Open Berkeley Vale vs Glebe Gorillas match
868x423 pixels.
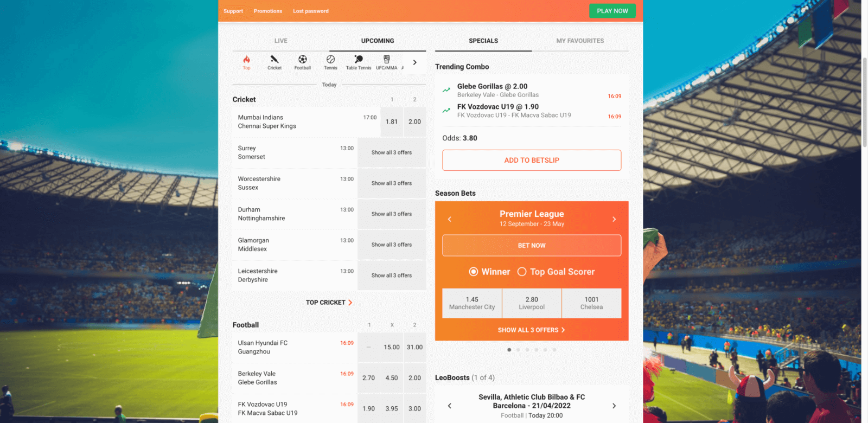(x=295, y=378)
